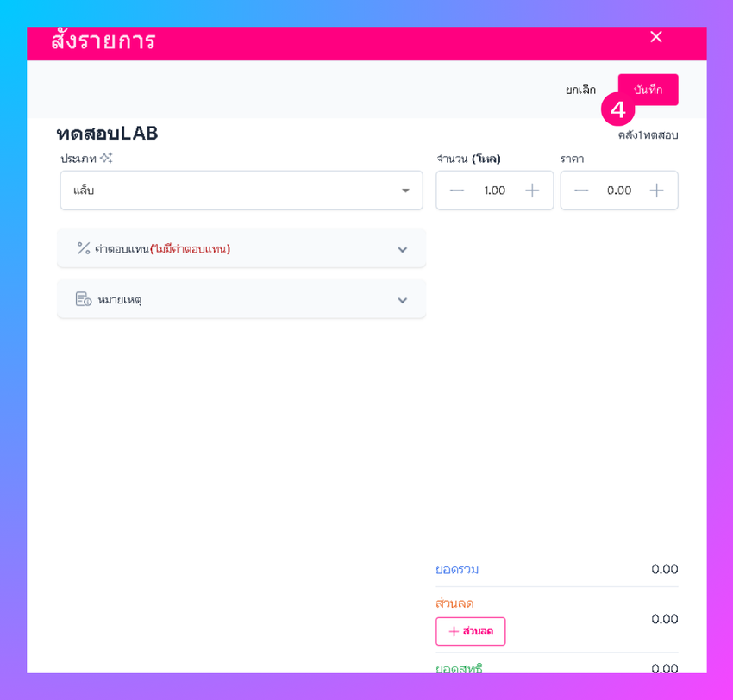
Task: Click the sparkle icon next to ประเภท
Action: (107, 158)
